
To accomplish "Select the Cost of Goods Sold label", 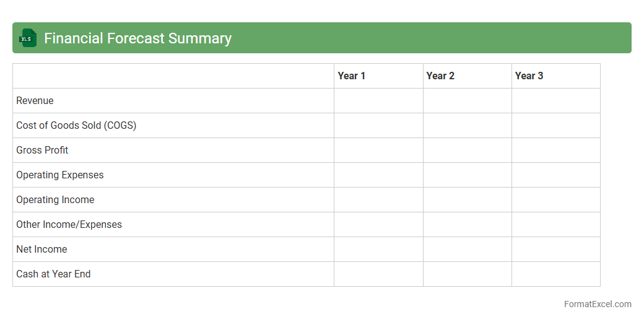I will click(76, 125).
